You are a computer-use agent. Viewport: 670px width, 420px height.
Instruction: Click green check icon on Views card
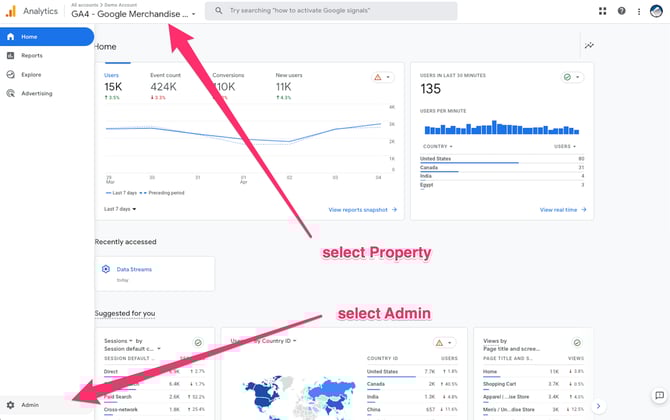(x=577, y=343)
